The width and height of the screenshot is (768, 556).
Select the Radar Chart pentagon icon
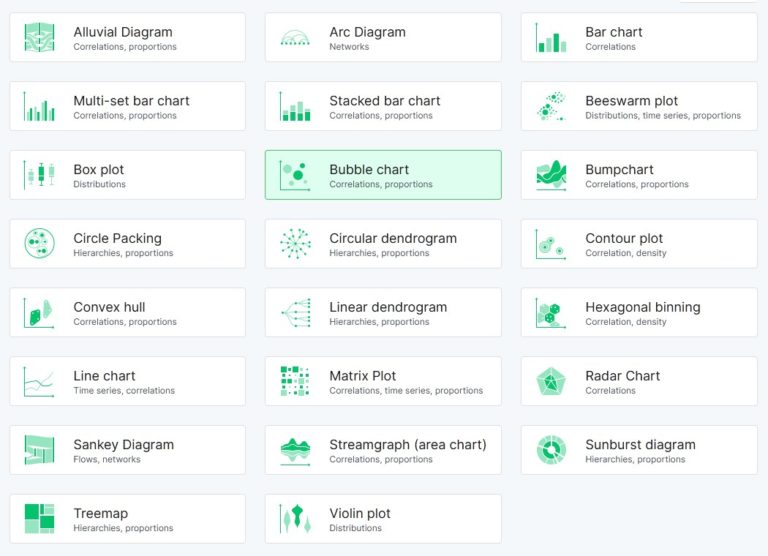click(551, 381)
